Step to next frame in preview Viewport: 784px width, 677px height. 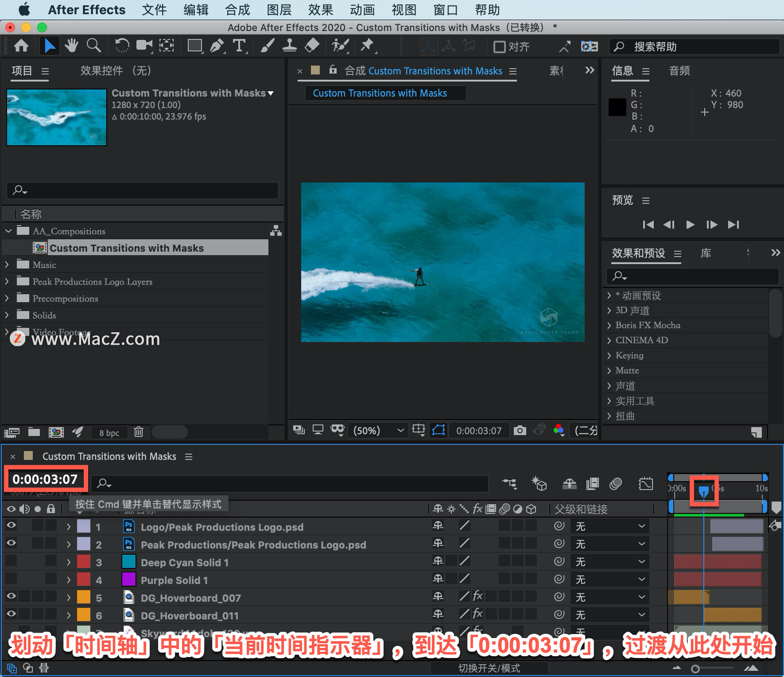pos(711,224)
